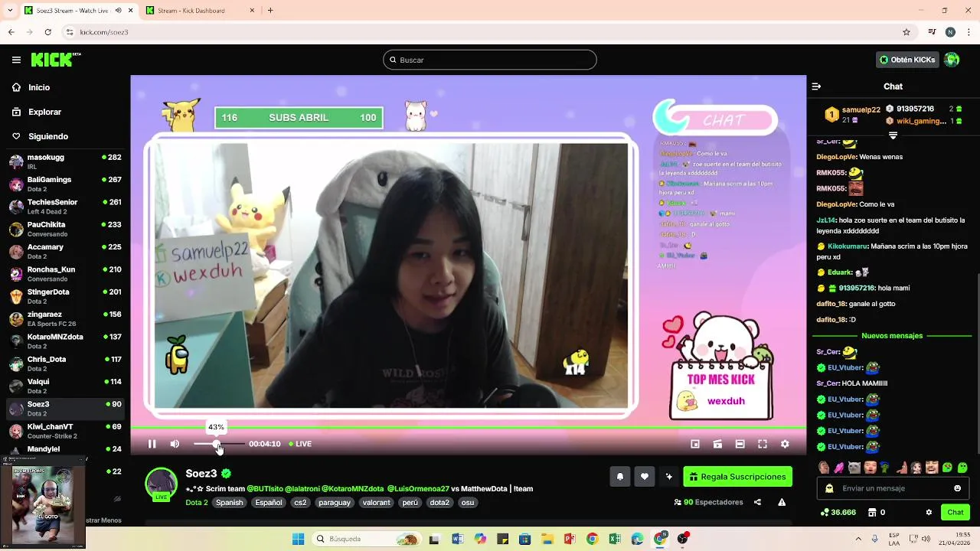Open chat settings gear icon
This screenshot has height=551, width=980.
tap(929, 512)
